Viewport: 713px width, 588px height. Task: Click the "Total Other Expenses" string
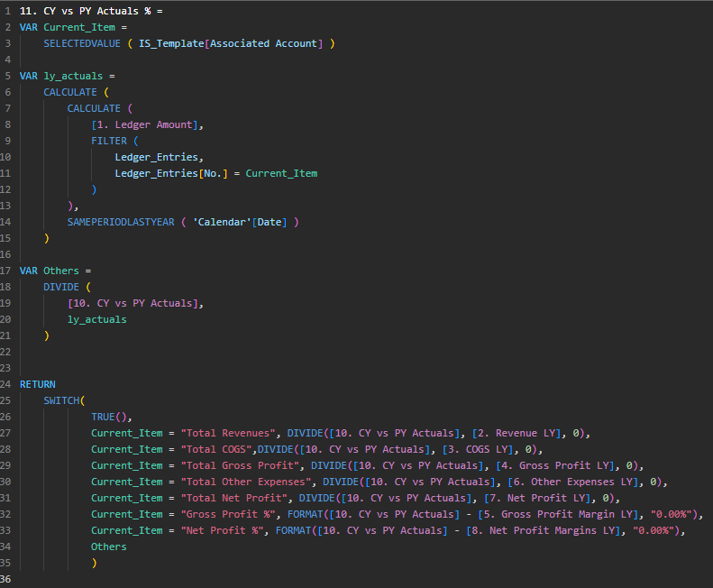coord(246,482)
